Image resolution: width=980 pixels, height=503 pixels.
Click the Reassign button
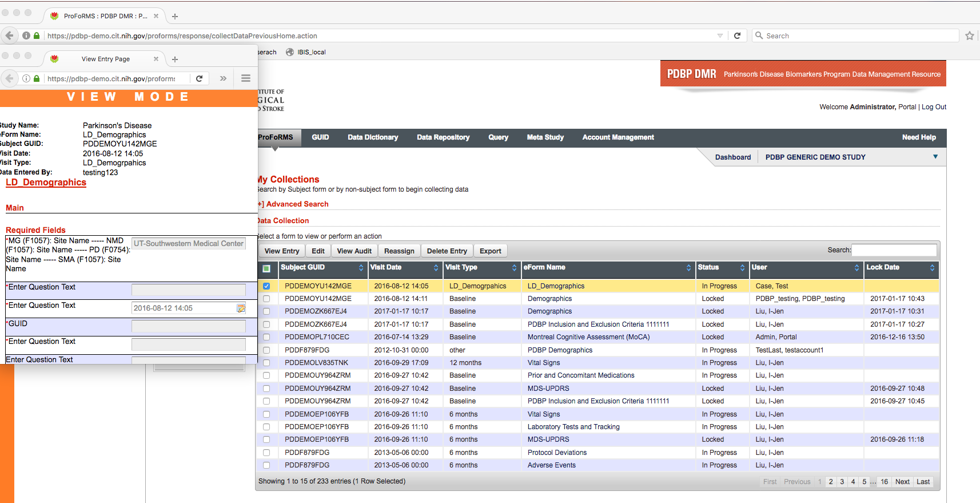point(399,251)
